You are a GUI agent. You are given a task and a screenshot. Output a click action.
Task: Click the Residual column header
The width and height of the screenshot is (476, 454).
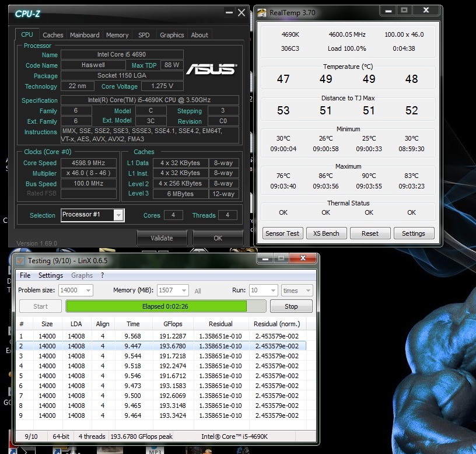click(x=220, y=324)
